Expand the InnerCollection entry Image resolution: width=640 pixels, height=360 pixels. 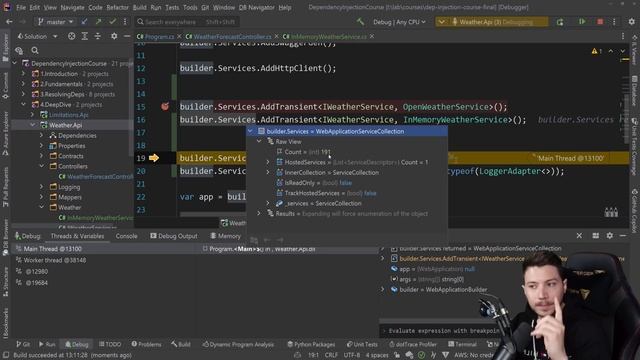pos(268,172)
